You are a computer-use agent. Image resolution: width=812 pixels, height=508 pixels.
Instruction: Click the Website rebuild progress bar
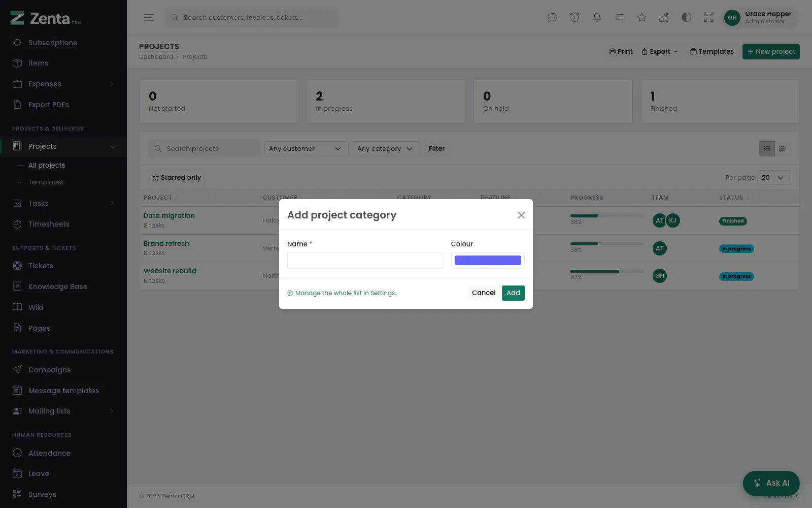(606, 271)
